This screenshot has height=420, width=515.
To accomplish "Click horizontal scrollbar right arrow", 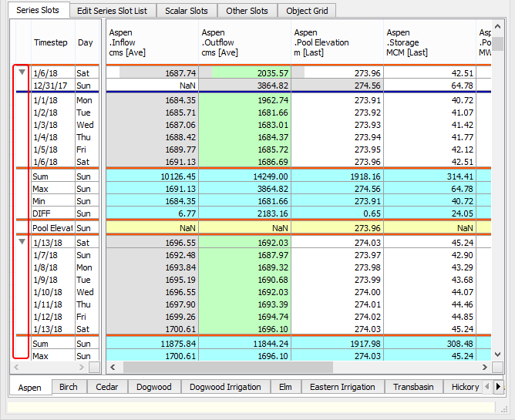I will (x=484, y=368).
